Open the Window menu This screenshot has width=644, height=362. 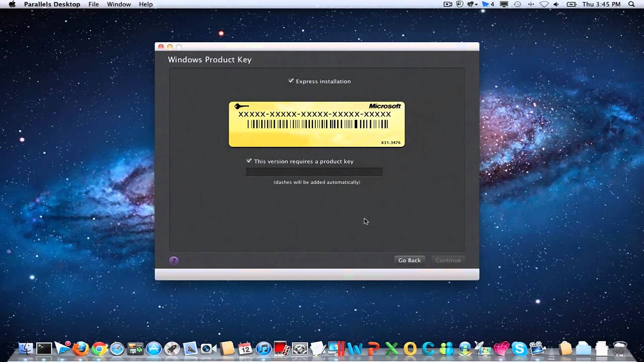pyautogui.click(x=119, y=4)
